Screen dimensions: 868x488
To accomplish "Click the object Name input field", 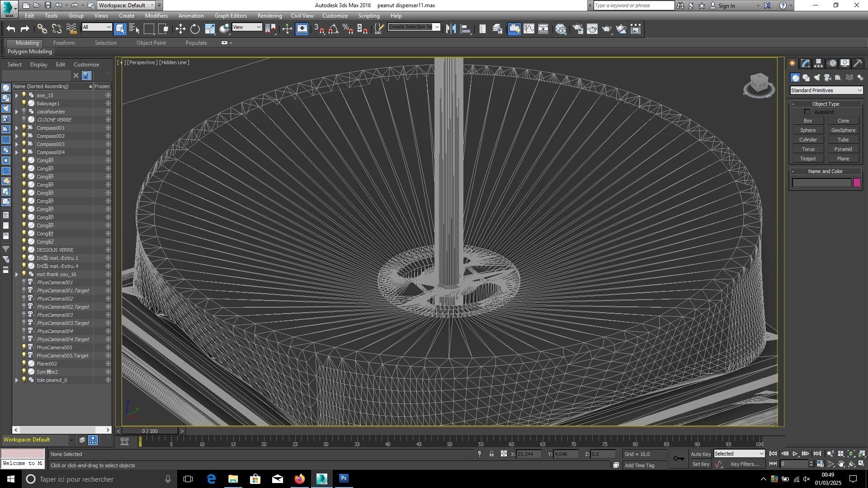I will pyautogui.click(x=821, y=183).
